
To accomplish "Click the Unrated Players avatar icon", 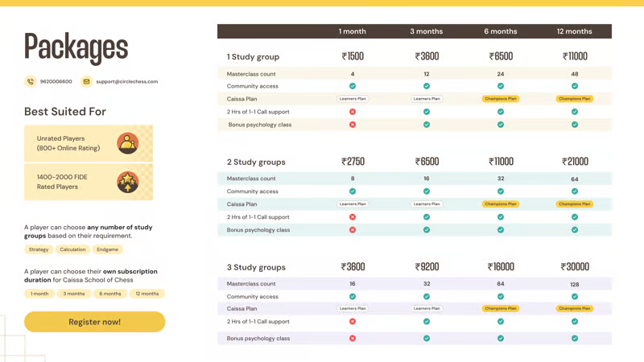I will pos(127,143).
